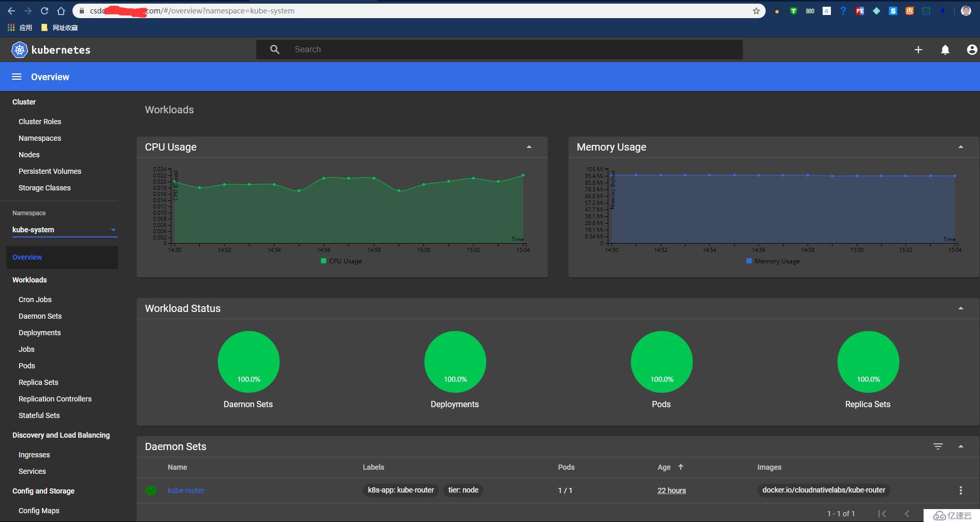Click the Kubernetes logo icon
980x522 pixels.
(x=20, y=50)
